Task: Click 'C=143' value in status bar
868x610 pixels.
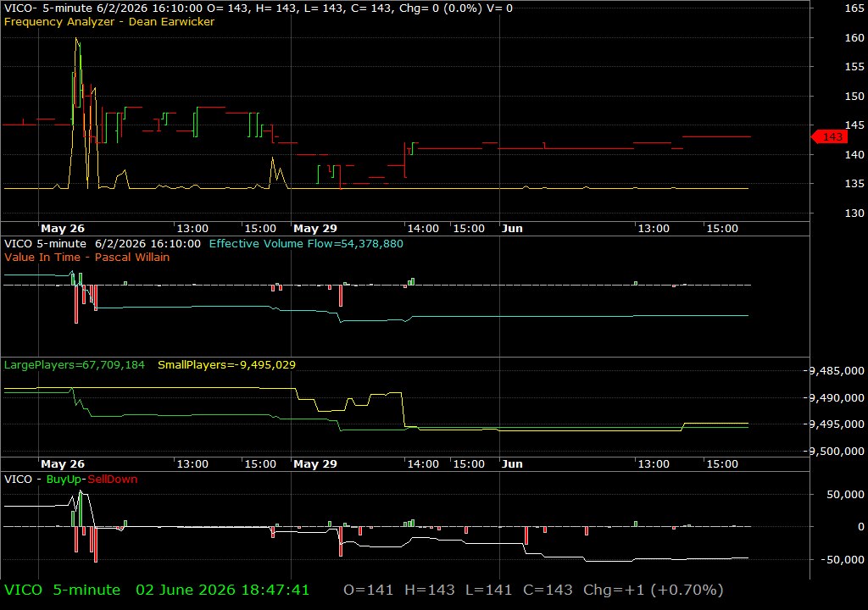Action: (x=548, y=590)
